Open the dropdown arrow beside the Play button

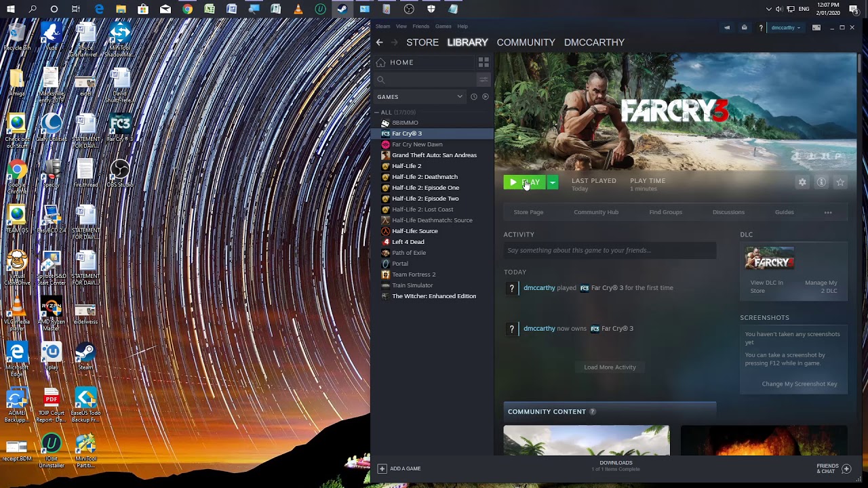point(553,182)
